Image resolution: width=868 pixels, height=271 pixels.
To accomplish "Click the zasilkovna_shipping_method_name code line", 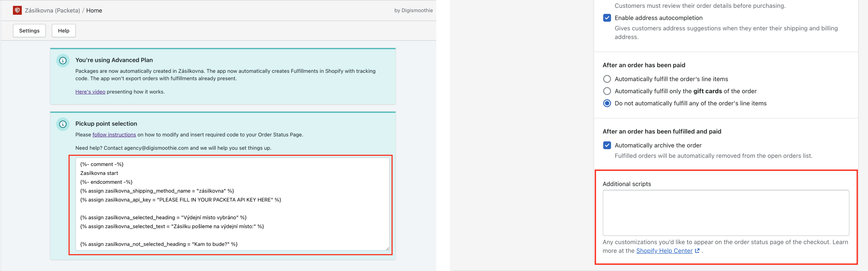I will [x=157, y=191].
